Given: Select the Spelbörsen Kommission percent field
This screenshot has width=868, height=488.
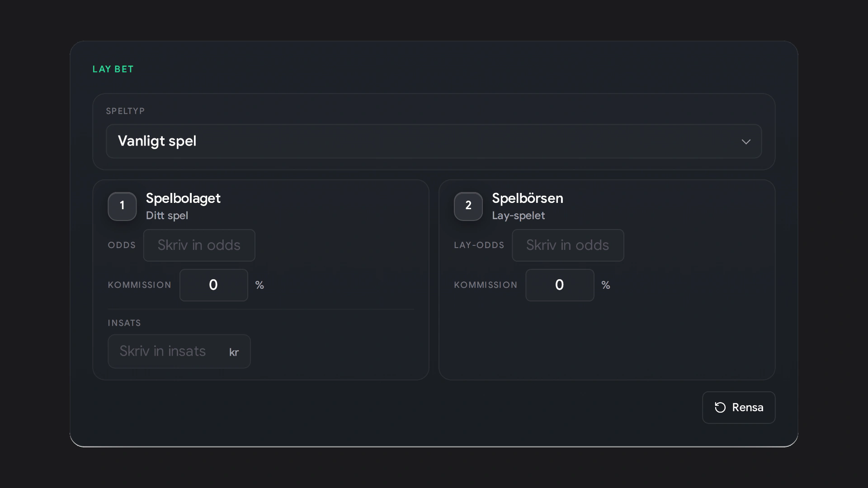Looking at the screenshot, I should coord(560,285).
